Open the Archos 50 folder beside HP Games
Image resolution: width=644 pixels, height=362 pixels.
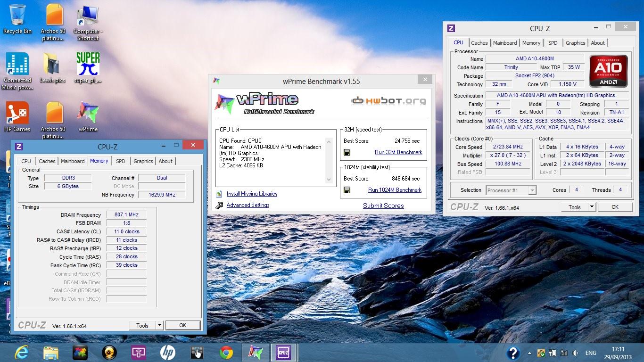tap(53, 120)
